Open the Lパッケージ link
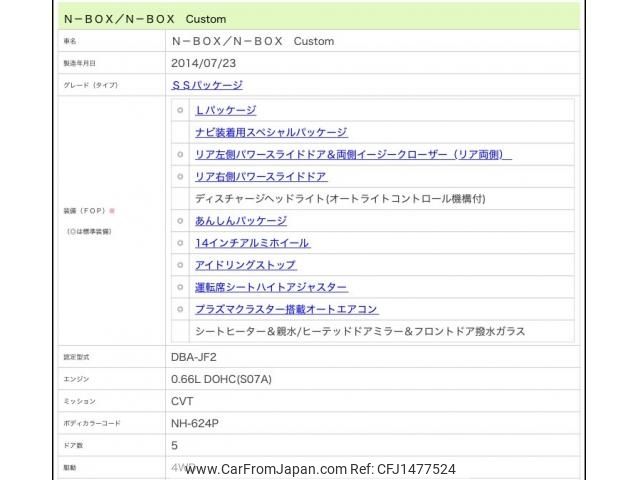The width and height of the screenshot is (640, 480). tap(225, 110)
